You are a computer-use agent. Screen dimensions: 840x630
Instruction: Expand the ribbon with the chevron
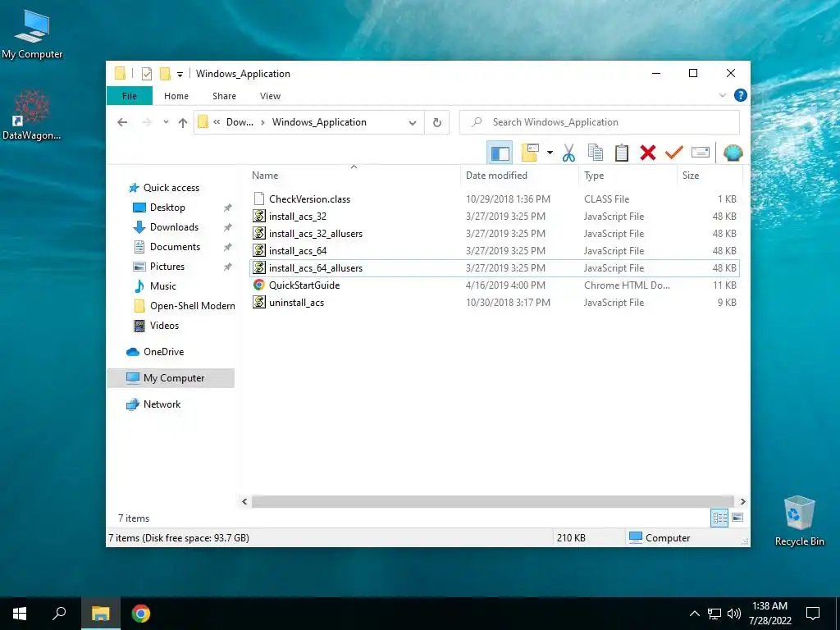pyautogui.click(x=722, y=95)
